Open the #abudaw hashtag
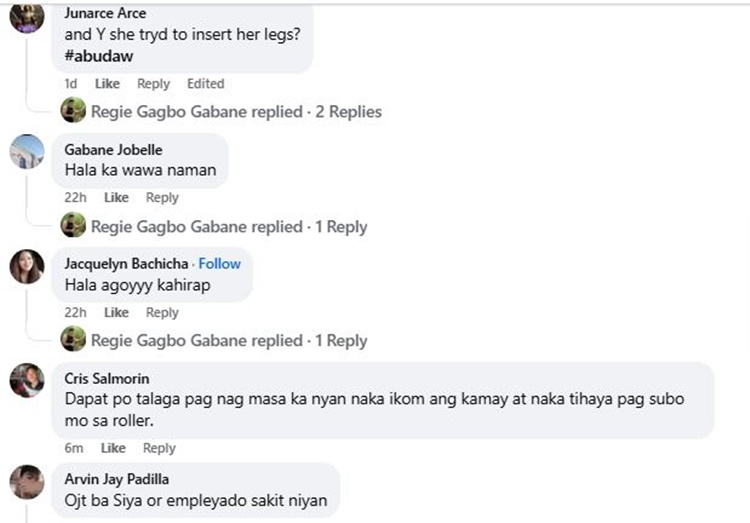Image resolution: width=750 pixels, height=523 pixels. (x=99, y=56)
